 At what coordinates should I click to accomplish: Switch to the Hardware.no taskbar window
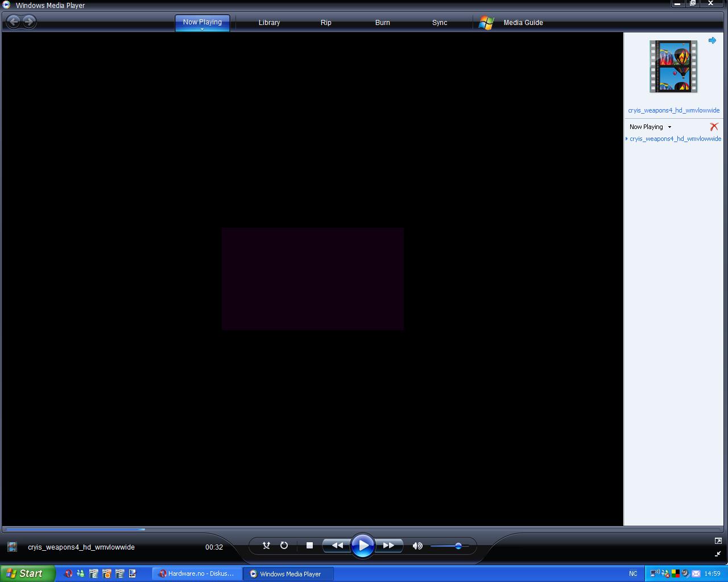click(x=197, y=573)
